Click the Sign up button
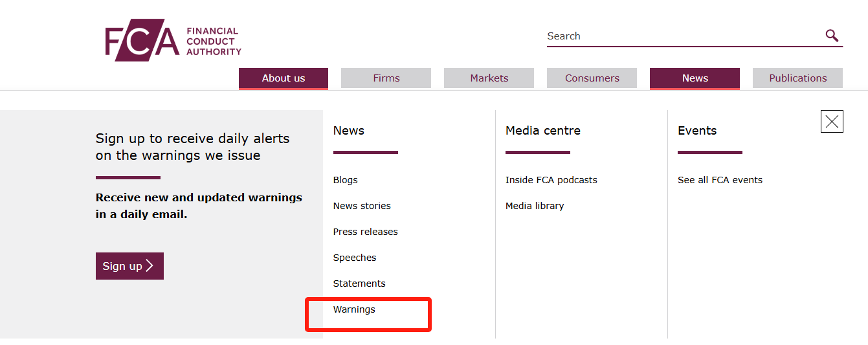 (129, 266)
